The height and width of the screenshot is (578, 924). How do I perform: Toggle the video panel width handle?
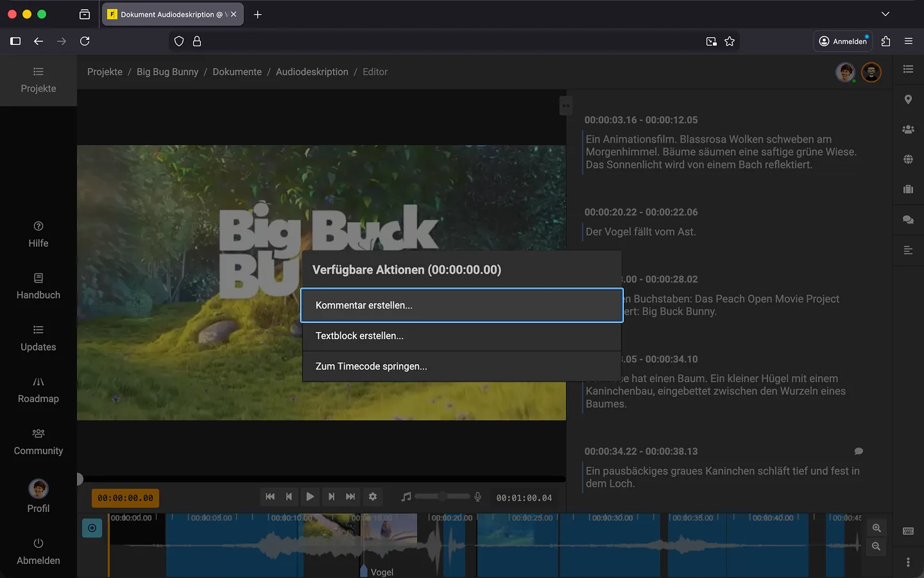[x=566, y=105]
